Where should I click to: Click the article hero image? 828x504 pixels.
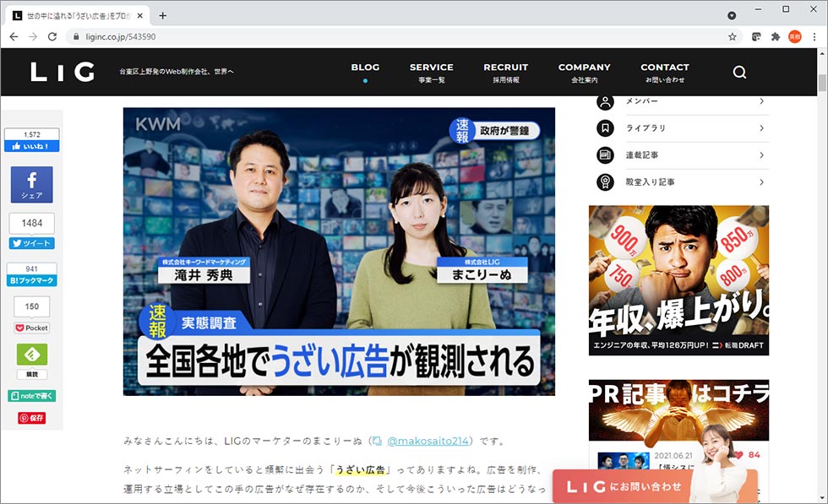pos(339,252)
